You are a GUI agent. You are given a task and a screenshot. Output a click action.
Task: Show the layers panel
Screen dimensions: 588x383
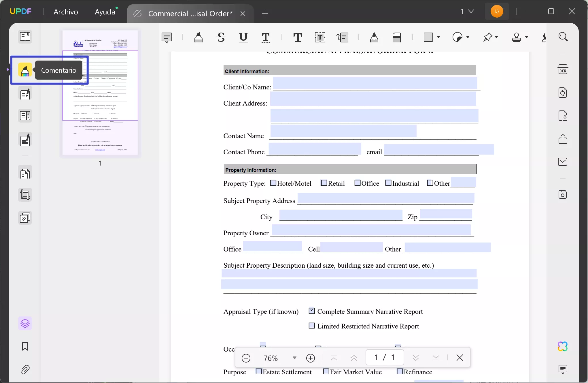[x=25, y=323]
